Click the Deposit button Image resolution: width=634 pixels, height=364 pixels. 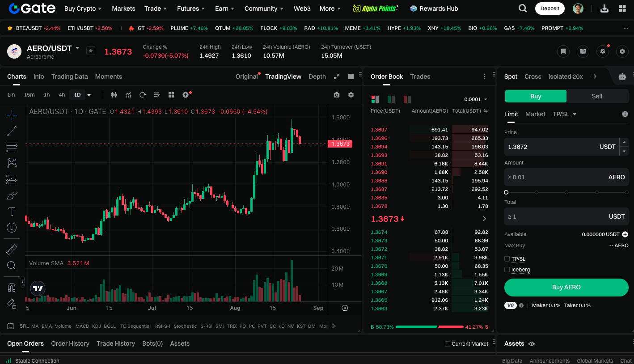(549, 8)
